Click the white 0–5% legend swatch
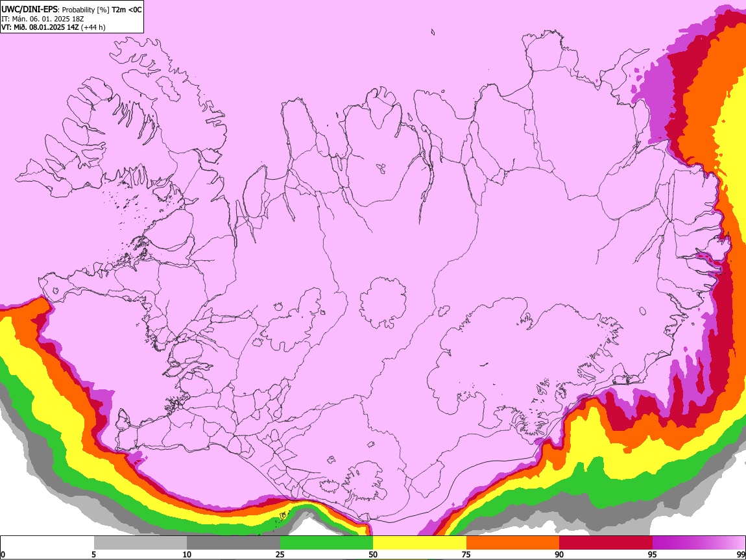This screenshot has width=746, height=560. coord(47,543)
